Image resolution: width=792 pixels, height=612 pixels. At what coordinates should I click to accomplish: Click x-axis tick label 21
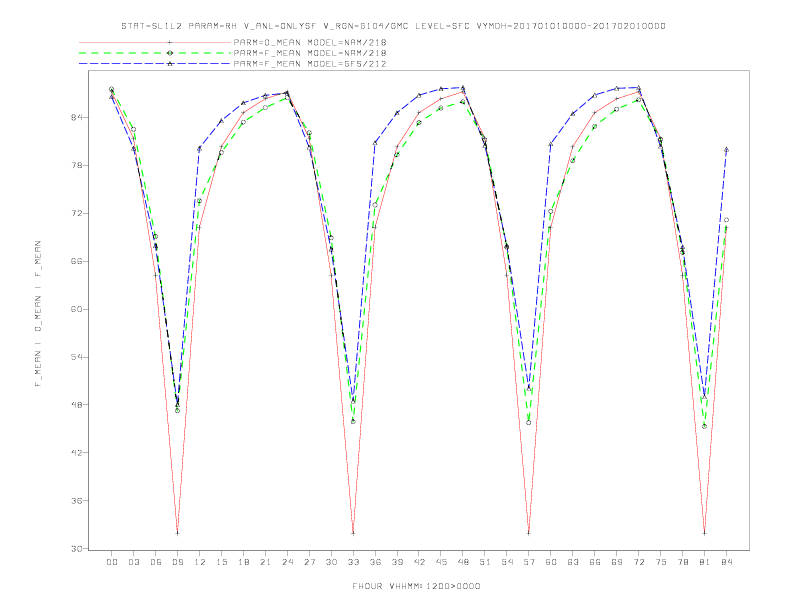[265, 562]
